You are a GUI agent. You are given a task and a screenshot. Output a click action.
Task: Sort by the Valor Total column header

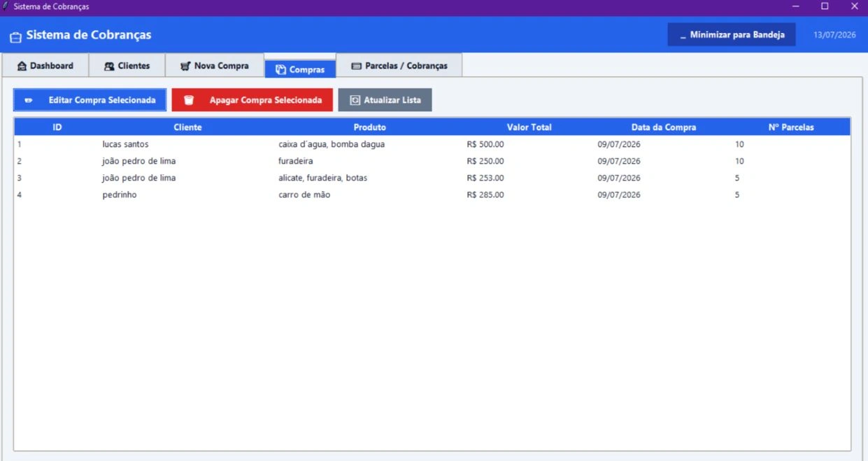coord(529,127)
